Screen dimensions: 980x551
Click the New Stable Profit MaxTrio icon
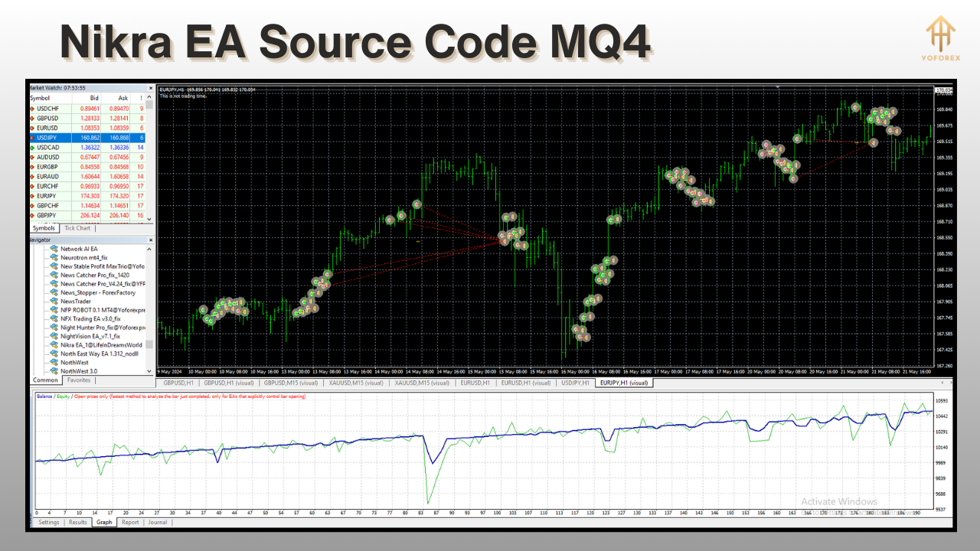point(54,266)
